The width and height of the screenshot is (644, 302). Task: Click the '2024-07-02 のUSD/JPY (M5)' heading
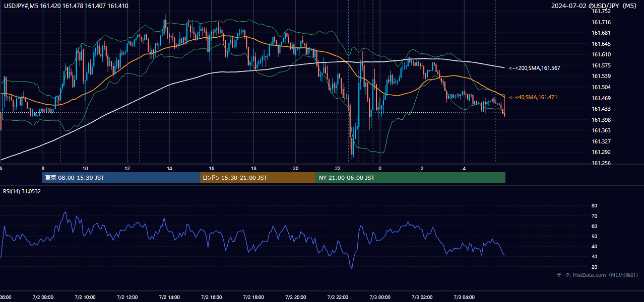(x=595, y=6)
